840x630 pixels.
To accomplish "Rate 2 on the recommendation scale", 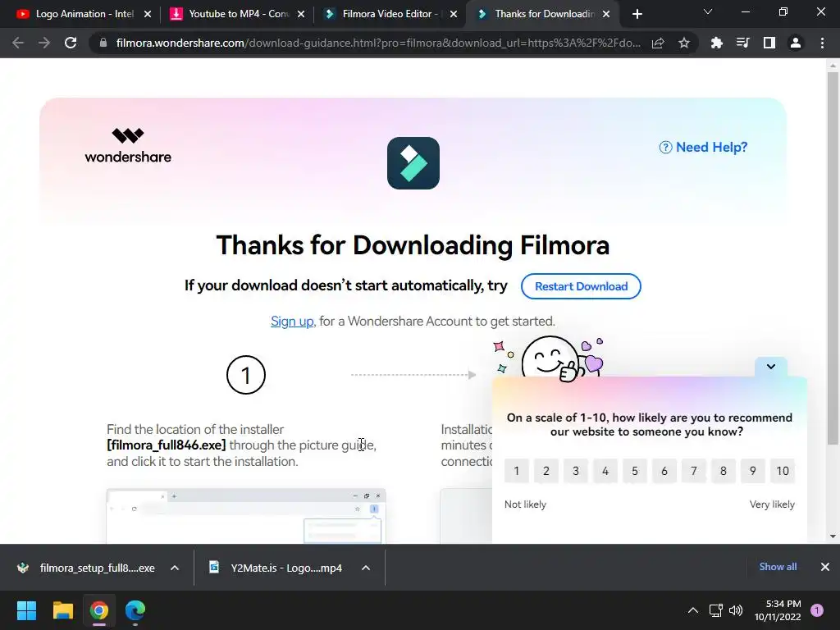I will coord(546,471).
